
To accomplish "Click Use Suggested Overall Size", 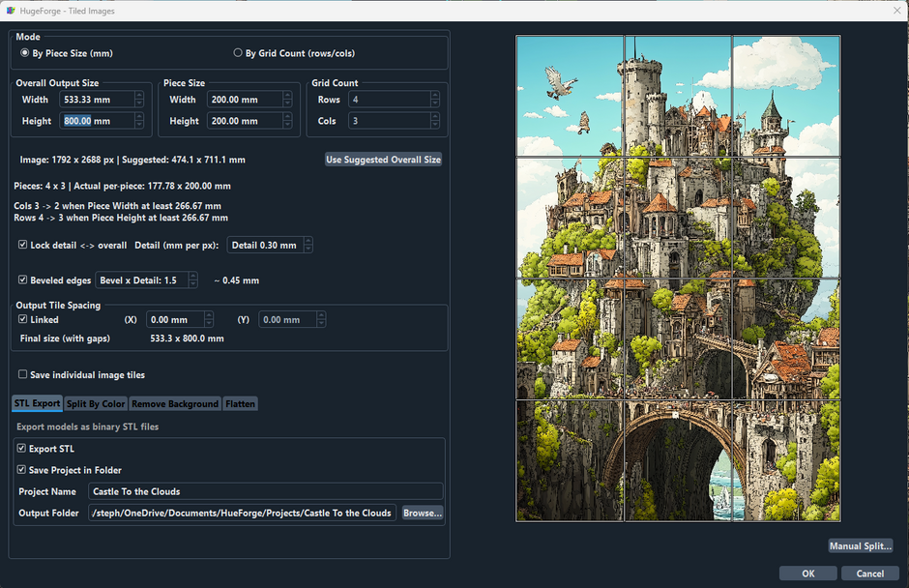I will (x=383, y=159).
